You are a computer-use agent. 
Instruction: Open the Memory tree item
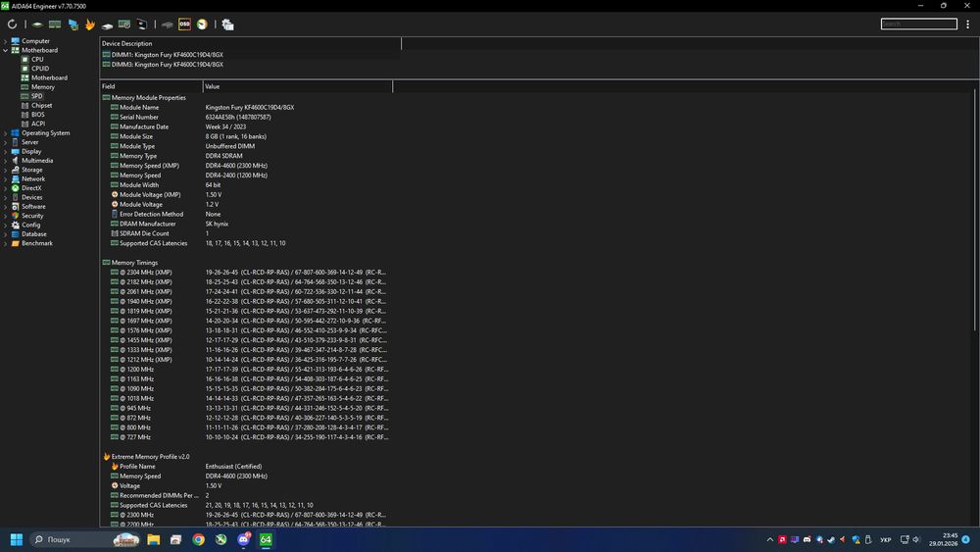click(x=38, y=87)
